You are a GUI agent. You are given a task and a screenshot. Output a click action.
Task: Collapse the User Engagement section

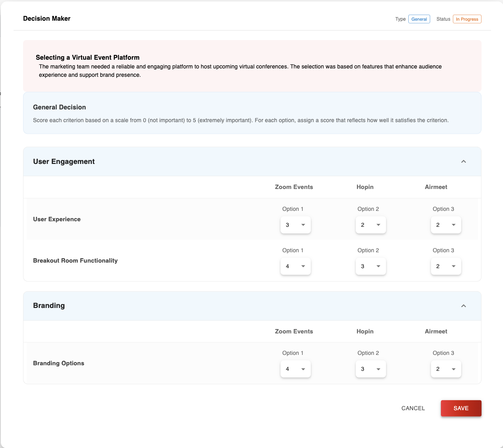(463, 162)
